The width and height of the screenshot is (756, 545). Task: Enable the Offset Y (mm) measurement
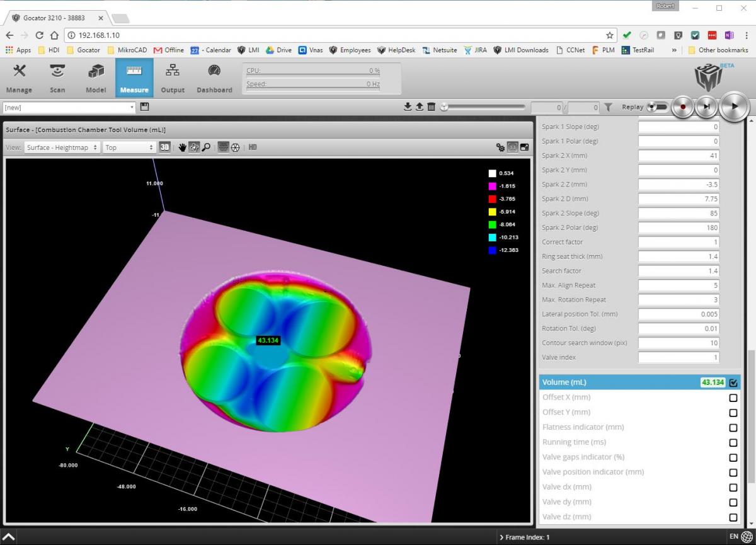tap(733, 413)
